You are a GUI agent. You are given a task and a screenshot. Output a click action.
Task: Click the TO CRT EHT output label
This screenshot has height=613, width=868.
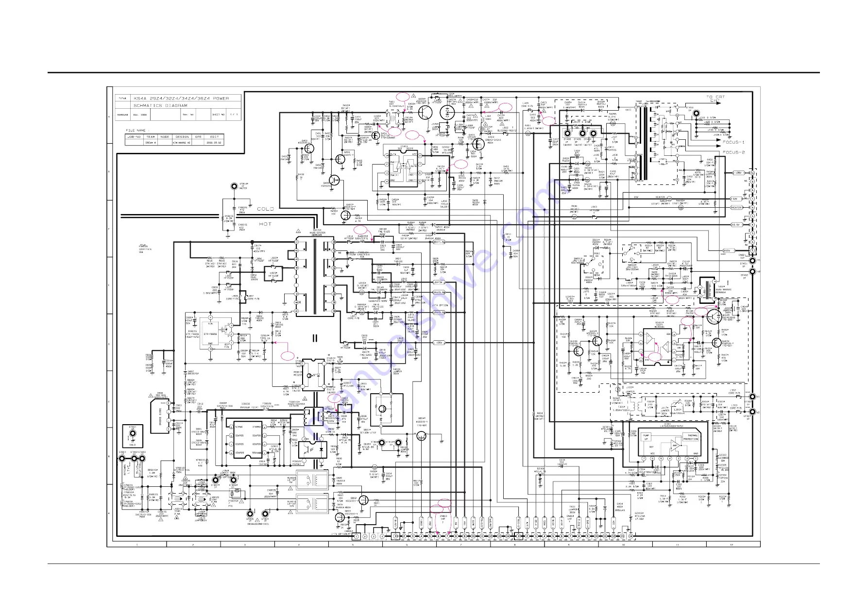[x=715, y=99]
